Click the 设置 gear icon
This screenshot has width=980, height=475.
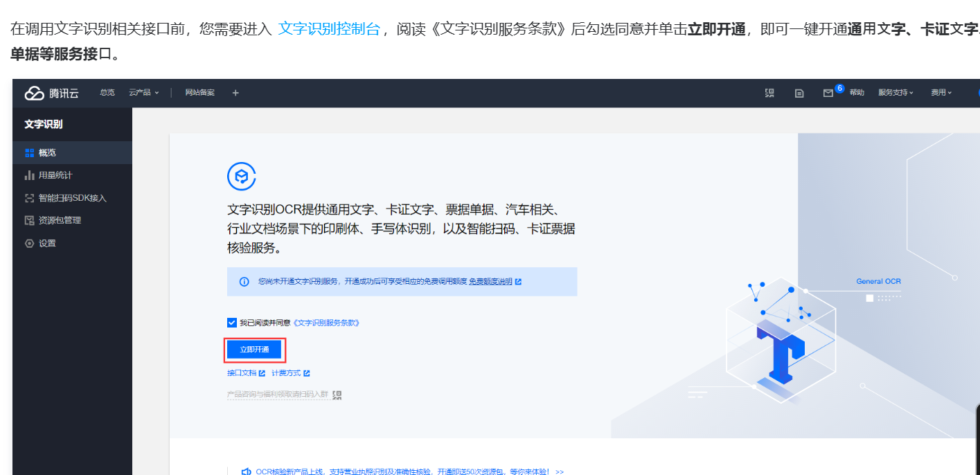click(x=29, y=243)
